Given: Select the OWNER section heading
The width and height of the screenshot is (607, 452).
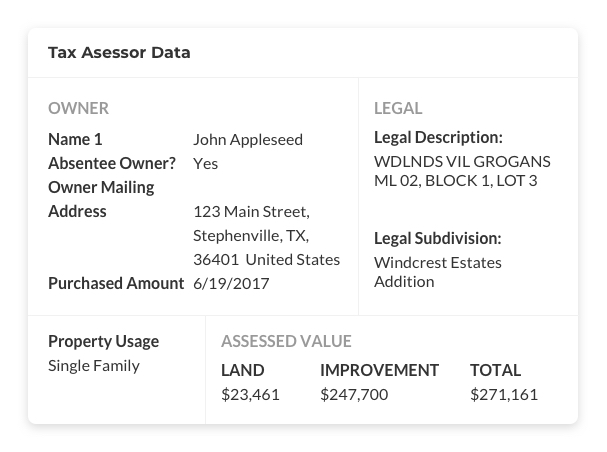Looking at the screenshot, I should tap(78, 108).
